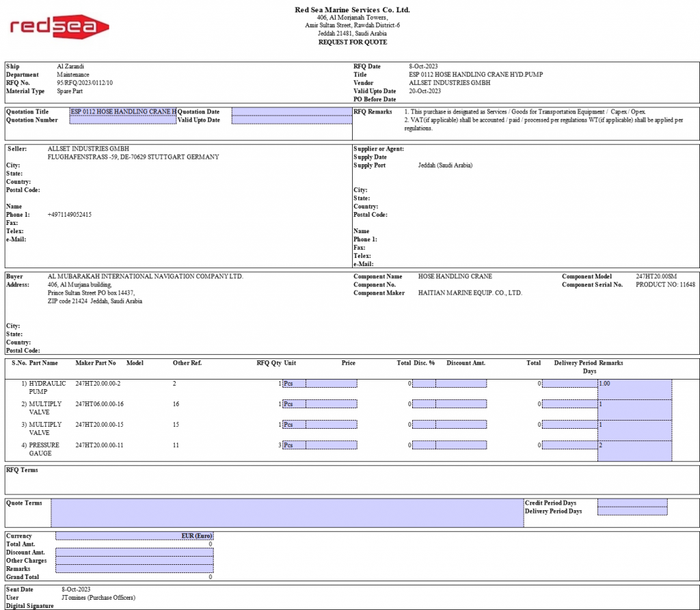This screenshot has height=610, width=700.
Task: Click RFQ number 95/RFQ/2023/0112/10
Action: click(x=85, y=83)
